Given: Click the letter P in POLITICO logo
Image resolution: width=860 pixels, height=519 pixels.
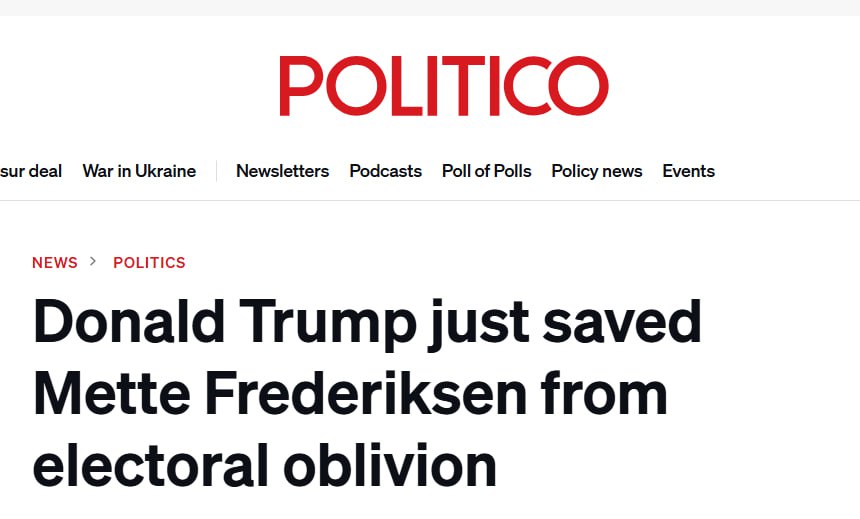Looking at the screenshot, I should pos(300,86).
